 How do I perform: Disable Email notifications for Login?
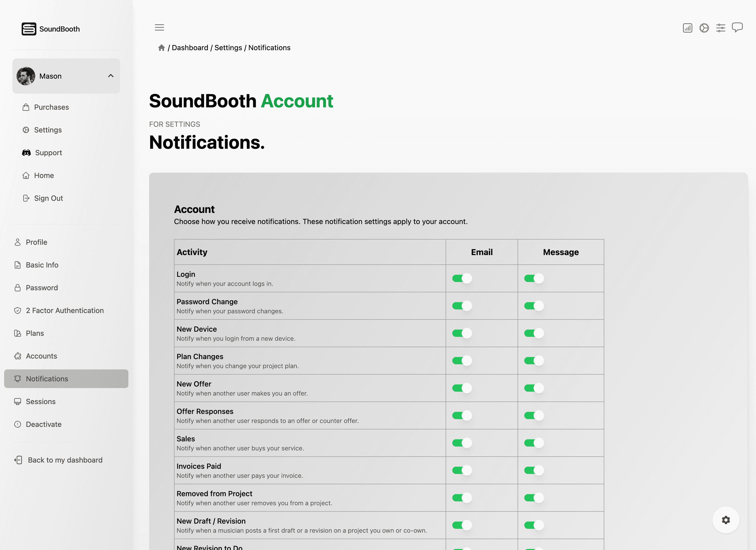(461, 278)
